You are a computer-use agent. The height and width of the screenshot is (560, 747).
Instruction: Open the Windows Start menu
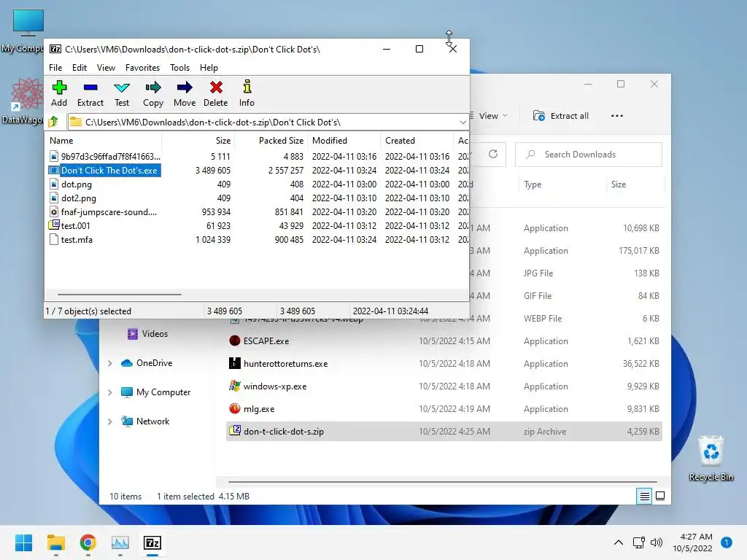click(x=23, y=542)
